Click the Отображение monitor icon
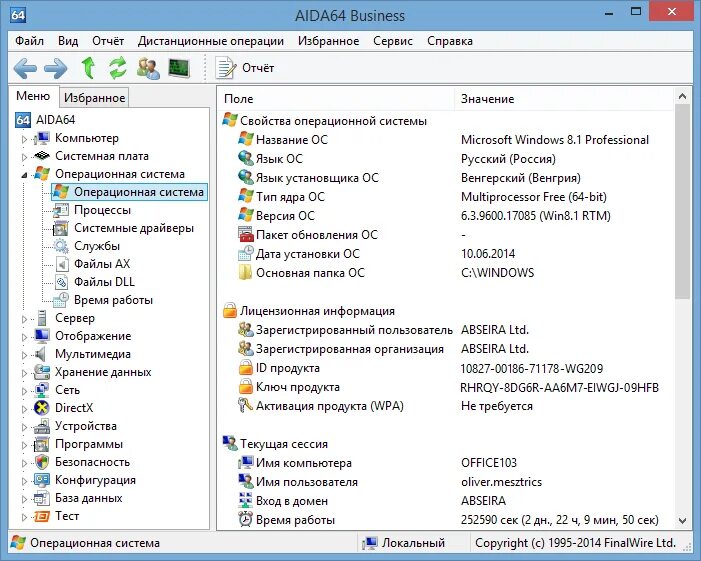 42,336
